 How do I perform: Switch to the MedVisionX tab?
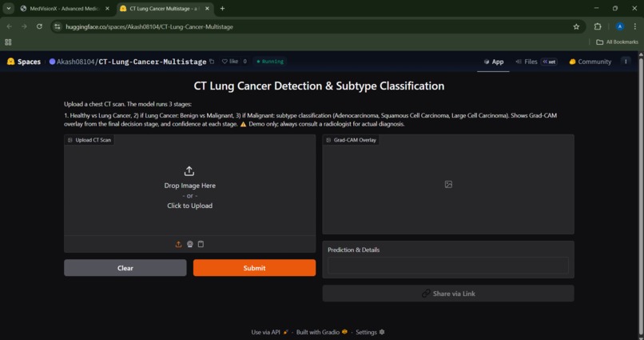coord(66,8)
